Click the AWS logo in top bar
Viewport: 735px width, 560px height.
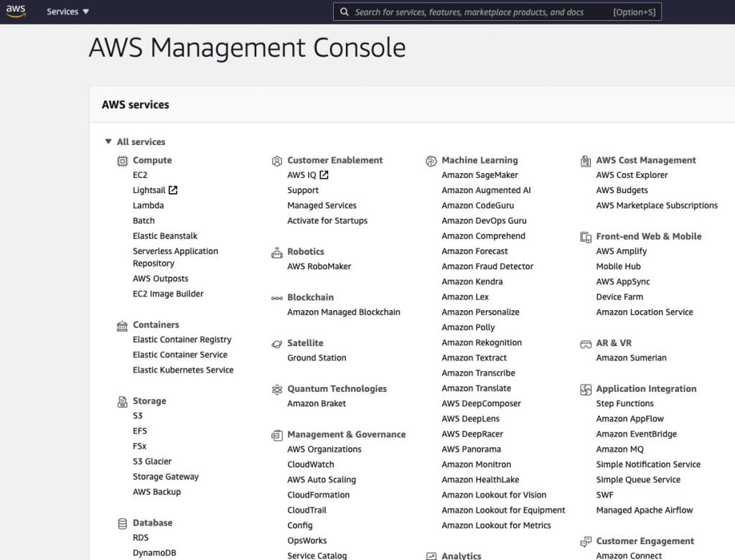(16, 11)
